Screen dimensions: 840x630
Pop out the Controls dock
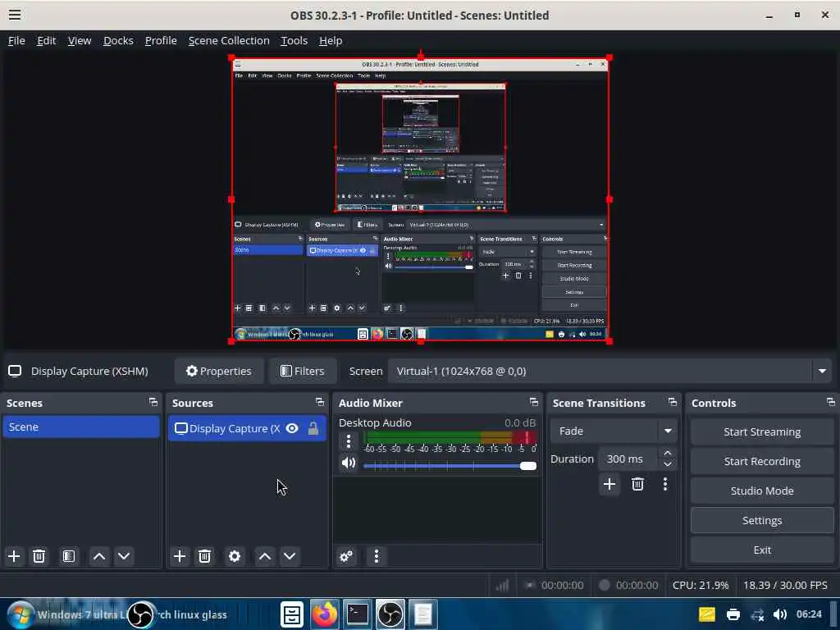tap(830, 402)
